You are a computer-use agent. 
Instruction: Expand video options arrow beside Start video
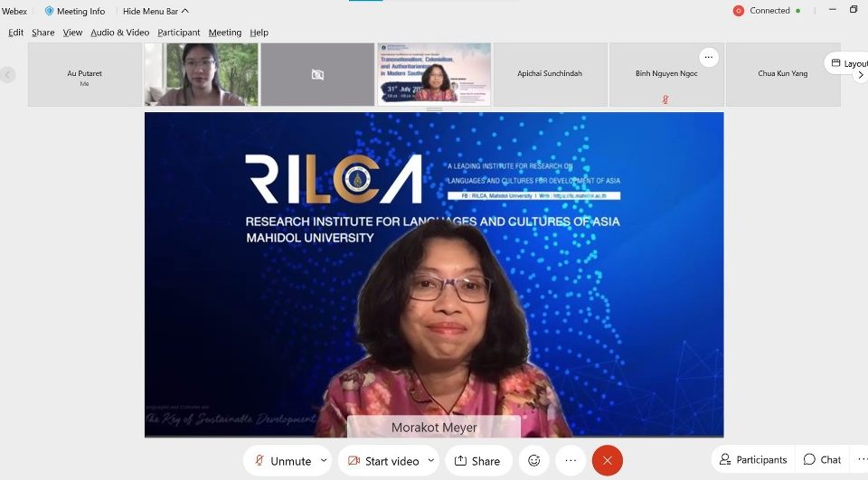click(x=431, y=460)
